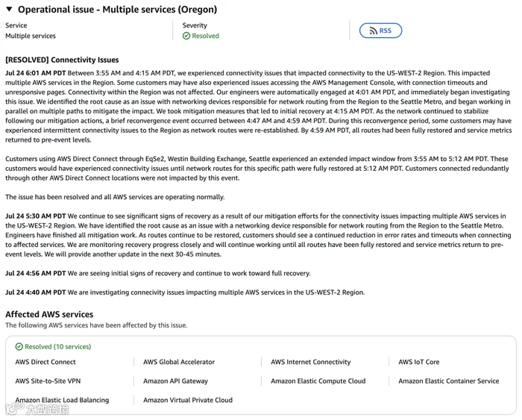The image size is (522, 420).
Task: Collapse the Operational issue Oregon section
Action: [9, 10]
